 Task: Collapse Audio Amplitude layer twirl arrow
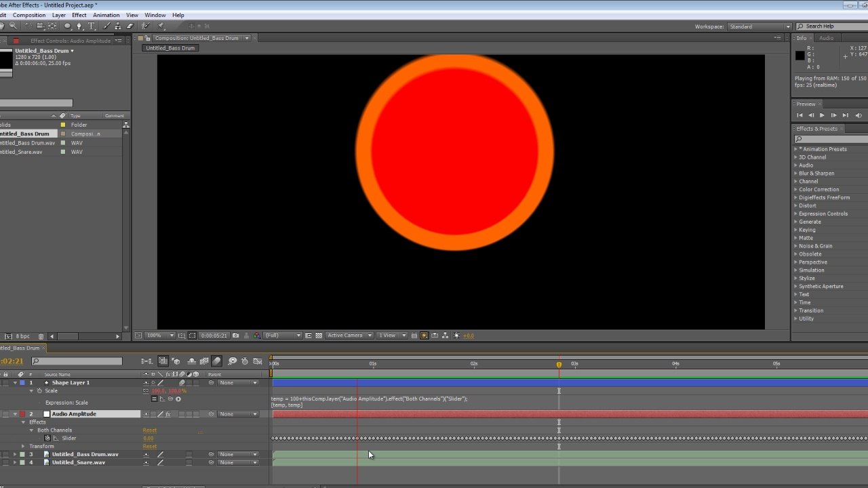point(15,414)
